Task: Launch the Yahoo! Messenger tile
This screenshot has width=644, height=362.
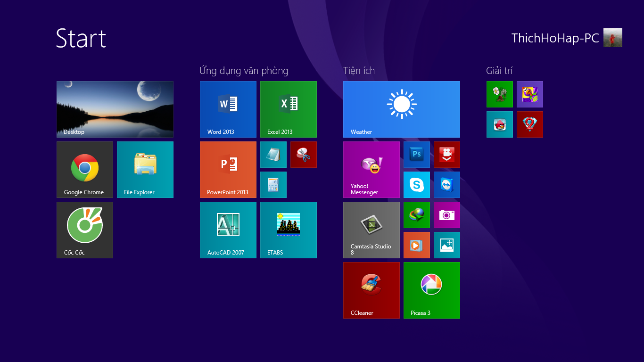Action: 372,170
